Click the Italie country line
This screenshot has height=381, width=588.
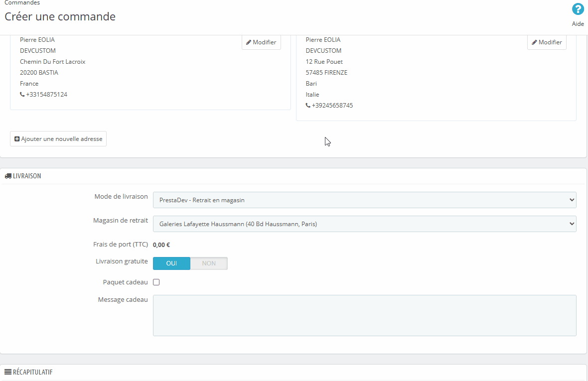pos(312,95)
